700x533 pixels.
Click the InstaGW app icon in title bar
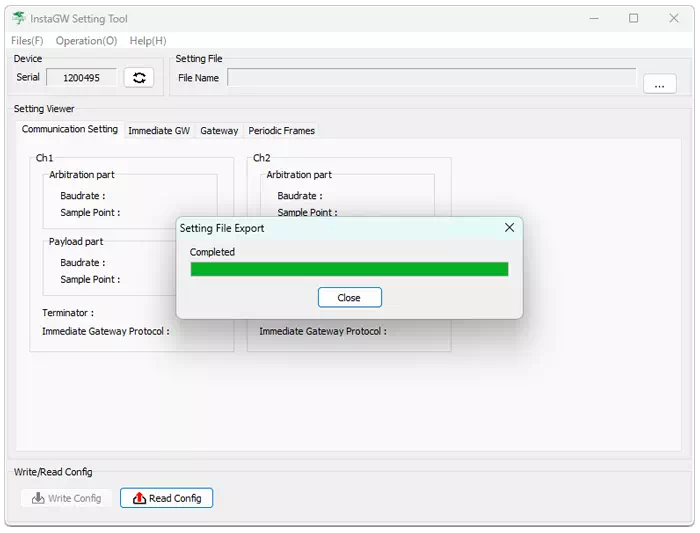(x=19, y=18)
